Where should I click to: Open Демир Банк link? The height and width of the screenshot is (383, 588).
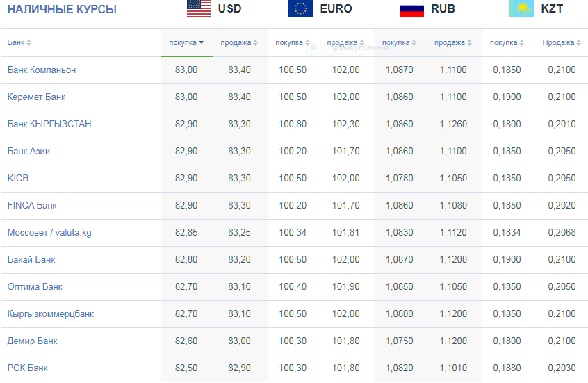coord(32,341)
